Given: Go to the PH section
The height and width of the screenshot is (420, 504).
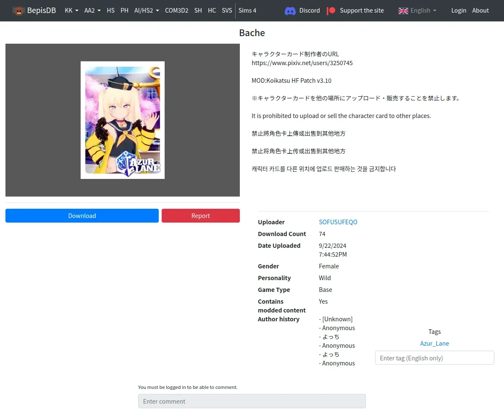Looking at the screenshot, I should click(124, 10).
